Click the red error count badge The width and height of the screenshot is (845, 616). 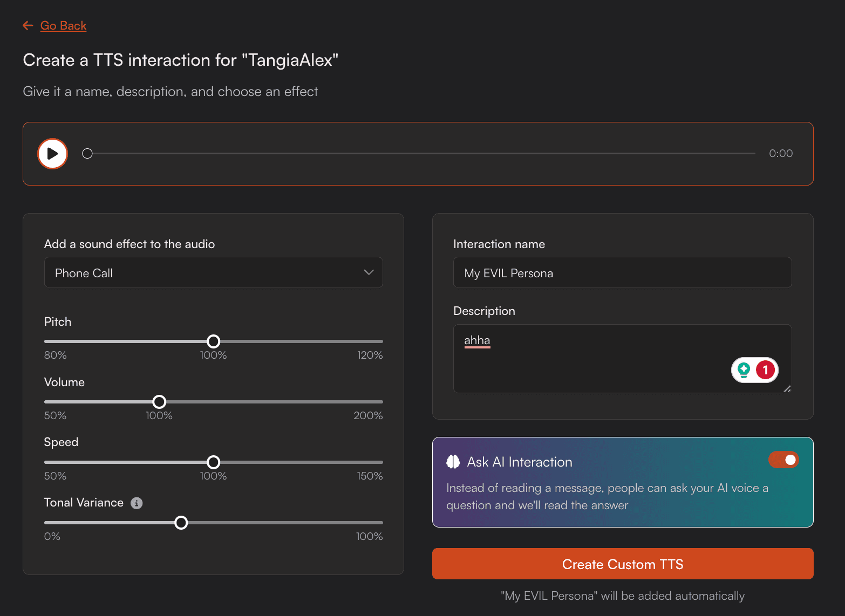[x=765, y=370]
